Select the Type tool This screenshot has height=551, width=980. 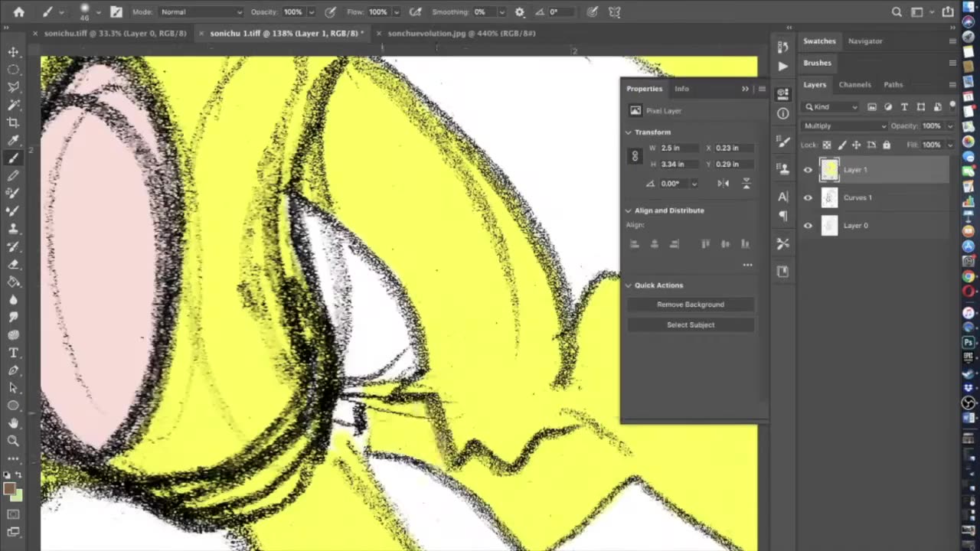[x=13, y=352]
